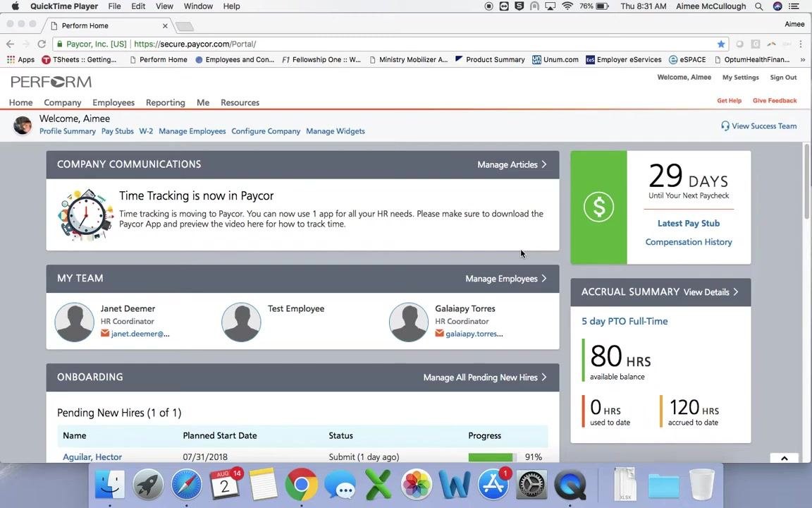Open the Latest Pay Stub link
Screen dimensions: 812x508
(688, 224)
